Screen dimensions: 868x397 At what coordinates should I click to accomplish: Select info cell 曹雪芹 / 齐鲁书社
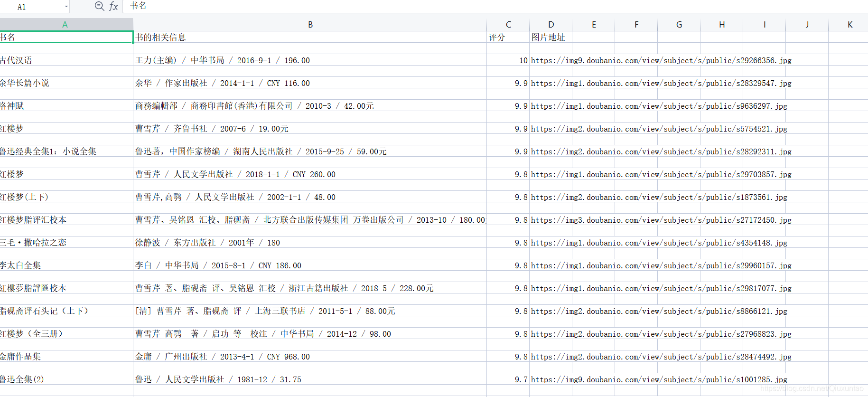[x=310, y=128]
